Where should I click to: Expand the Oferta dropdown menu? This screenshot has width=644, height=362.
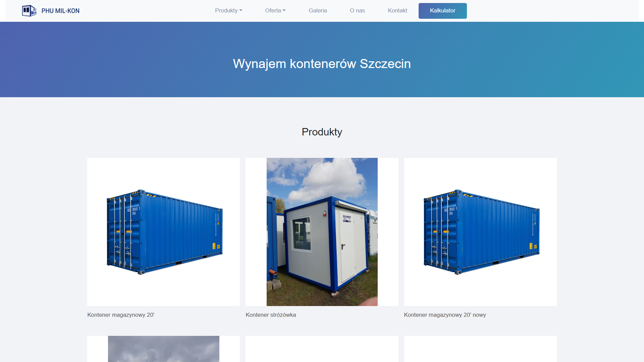275,10
